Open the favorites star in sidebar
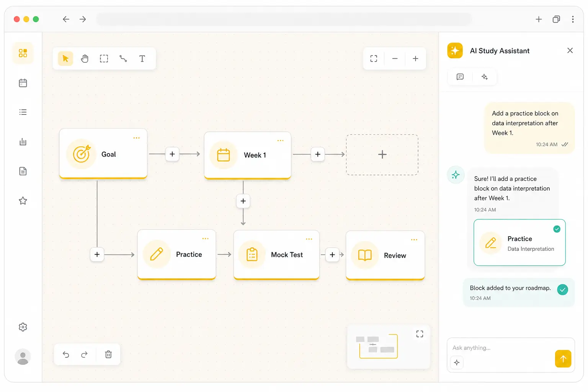588x392 pixels. click(23, 201)
